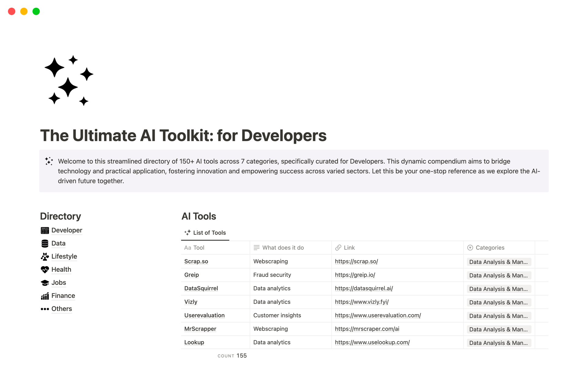This screenshot has height=368, width=588.
Task: Click the Data database icon
Action: (x=45, y=243)
